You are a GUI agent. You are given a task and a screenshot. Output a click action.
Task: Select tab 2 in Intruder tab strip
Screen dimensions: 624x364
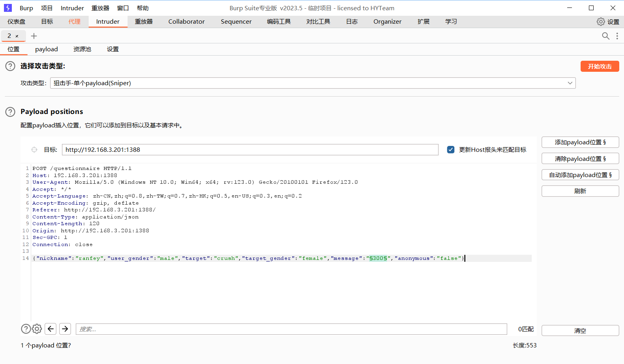tap(9, 36)
